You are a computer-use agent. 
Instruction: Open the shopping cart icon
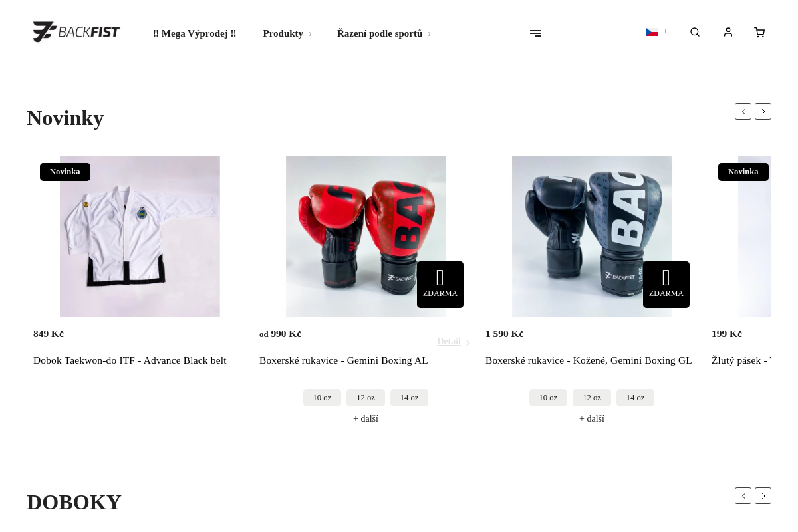tap(759, 33)
